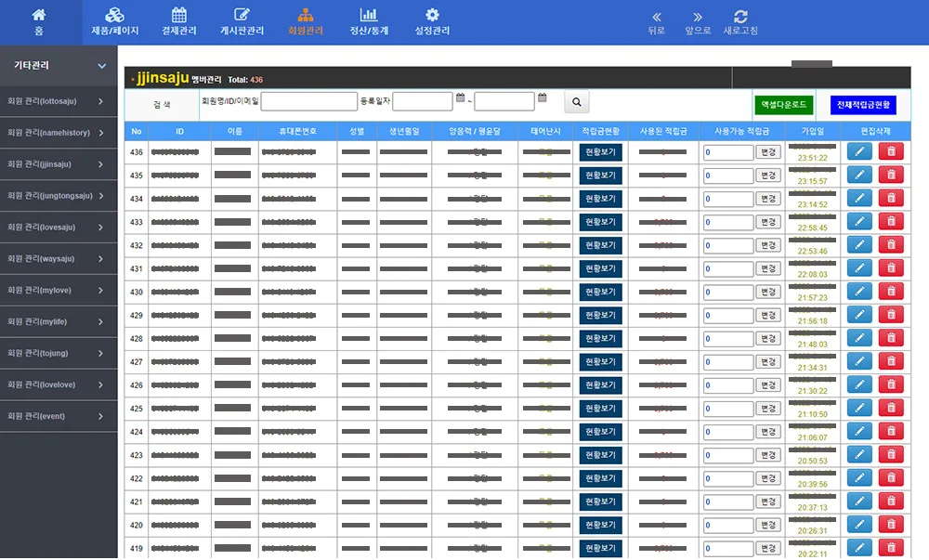
Task: Select the 회원관리 top menu tab
Action: (x=306, y=22)
